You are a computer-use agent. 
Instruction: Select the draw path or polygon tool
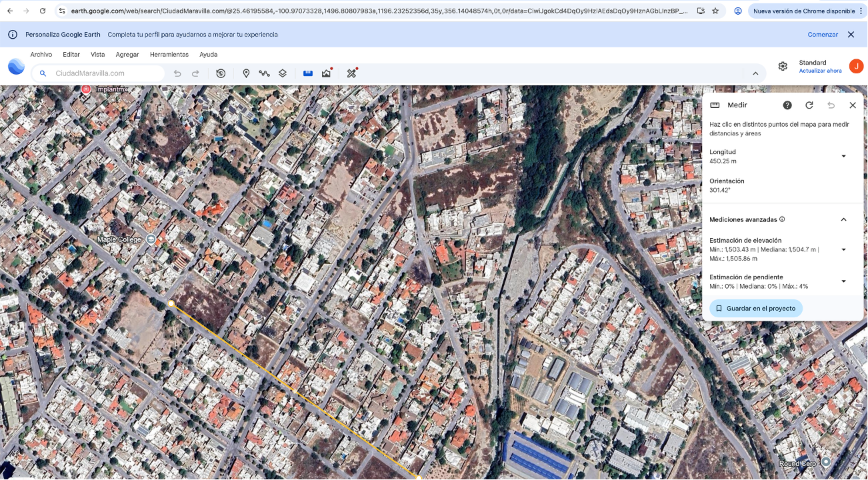click(x=265, y=73)
